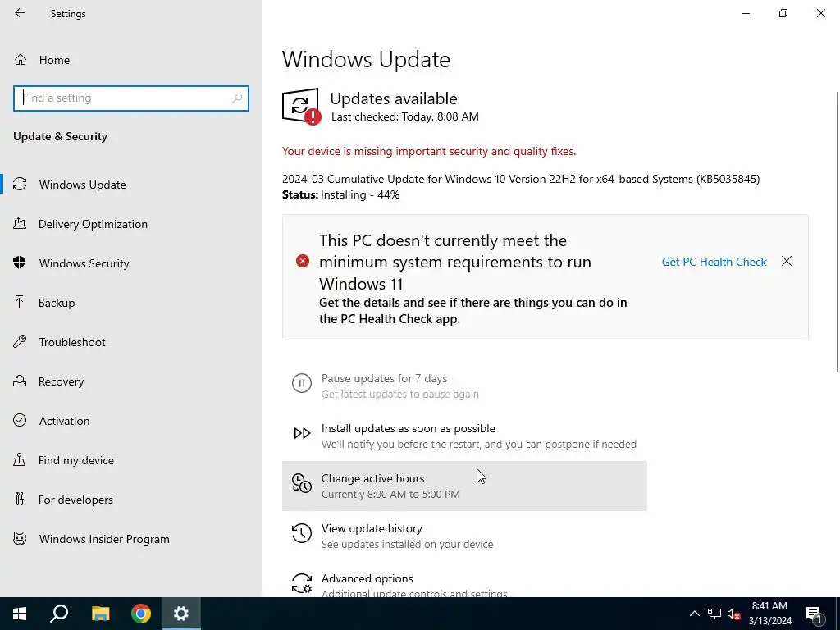Screen dimensions: 840x630
Task: Click the Find my device icon
Action: click(20, 460)
